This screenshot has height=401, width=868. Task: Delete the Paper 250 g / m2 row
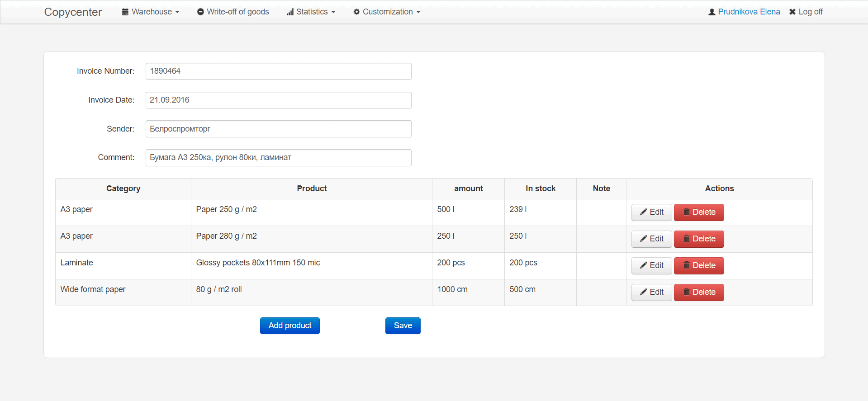[699, 212]
